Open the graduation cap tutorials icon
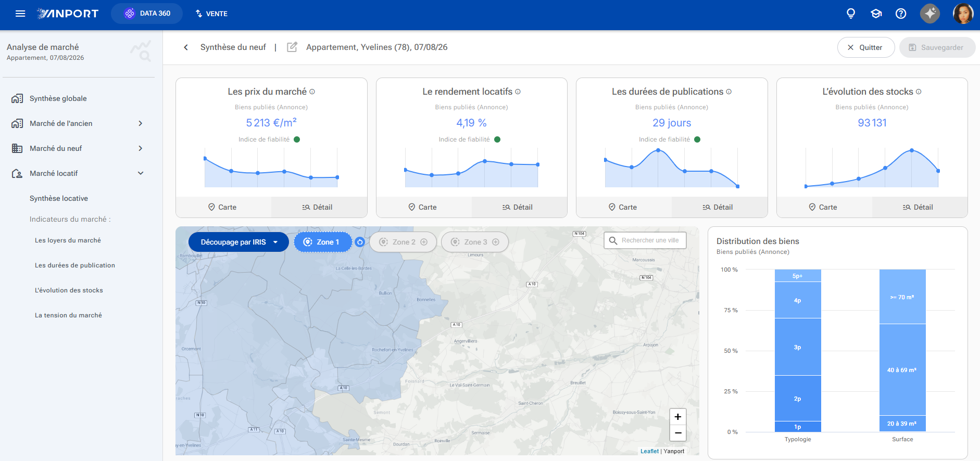Image resolution: width=980 pixels, height=461 pixels. 876,14
